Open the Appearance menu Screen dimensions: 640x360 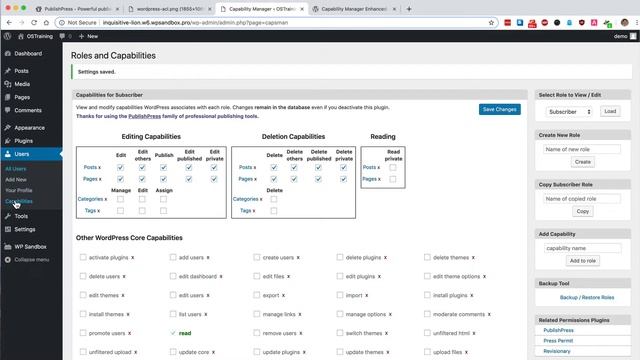[29, 128]
